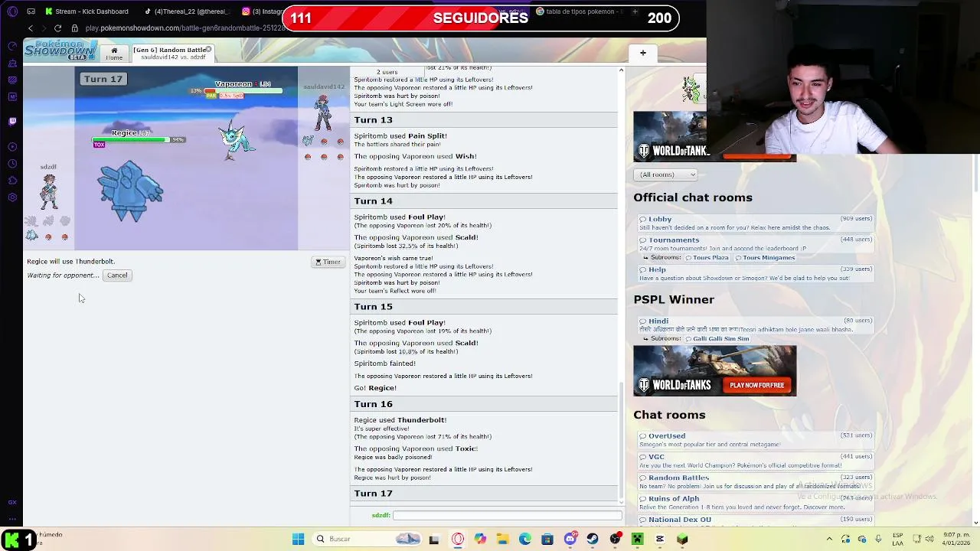Image resolution: width=980 pixels, height=551 pixels.
Task: Open Microsoft Edge from taskbar
Action: coord(524,539)
